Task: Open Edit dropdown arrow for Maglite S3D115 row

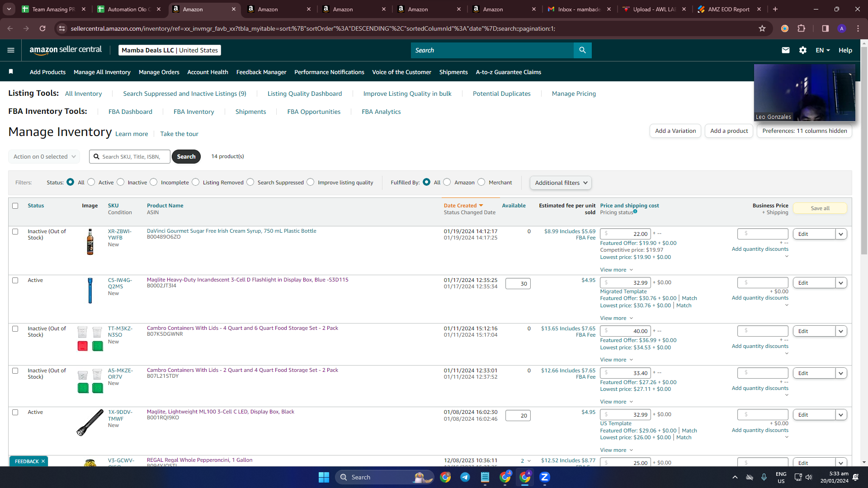Action: coord(841,283)
